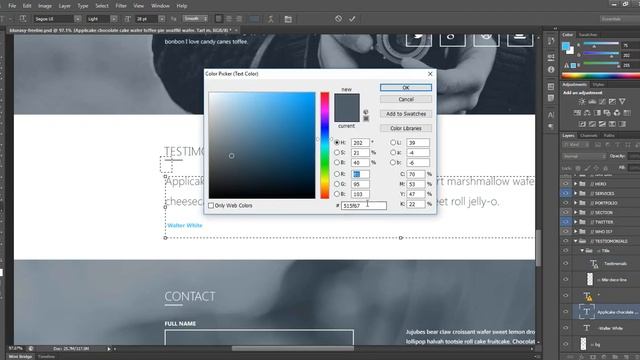This screenshot has height=360, width=640.
Task: Hide the HERO layer group
Action: pos(566,184)
